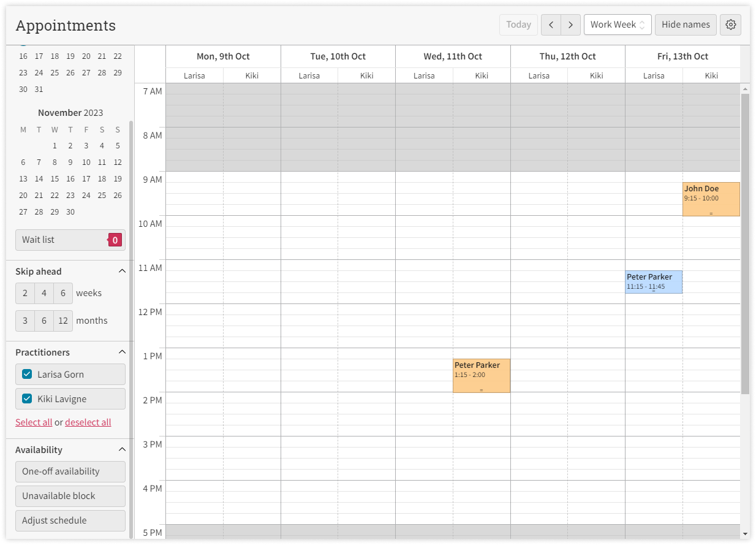756x545 pixels.
Task: Advance to the next week with right arrow
Action: (x=570, y=25)
